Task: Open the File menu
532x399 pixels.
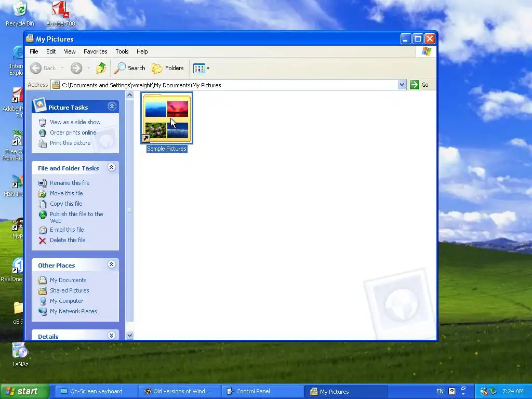Action: click(x=34, y=51)
